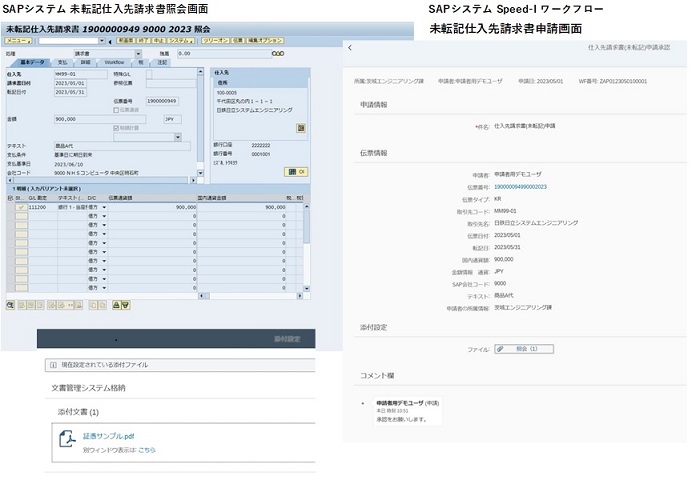Switch to the 基本データ tab
696x500 pixels.
[32, 63]
